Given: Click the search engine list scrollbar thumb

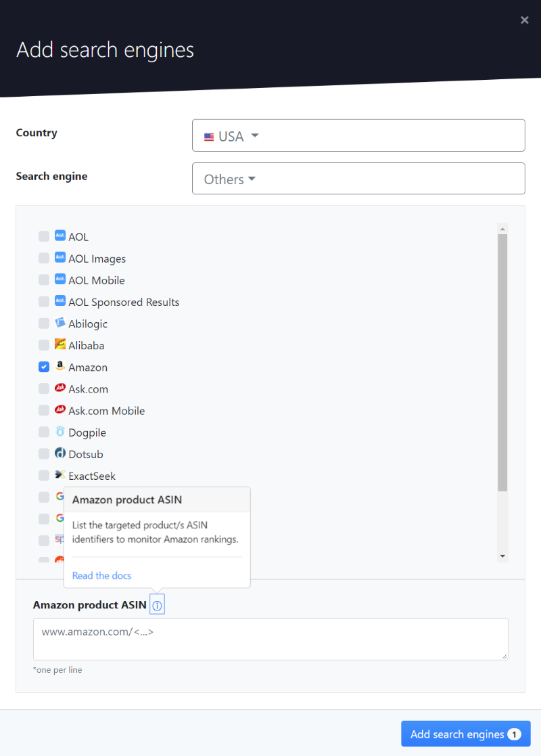Looking at the screenshot, I should pyautogui.click(x=502, y=363).
